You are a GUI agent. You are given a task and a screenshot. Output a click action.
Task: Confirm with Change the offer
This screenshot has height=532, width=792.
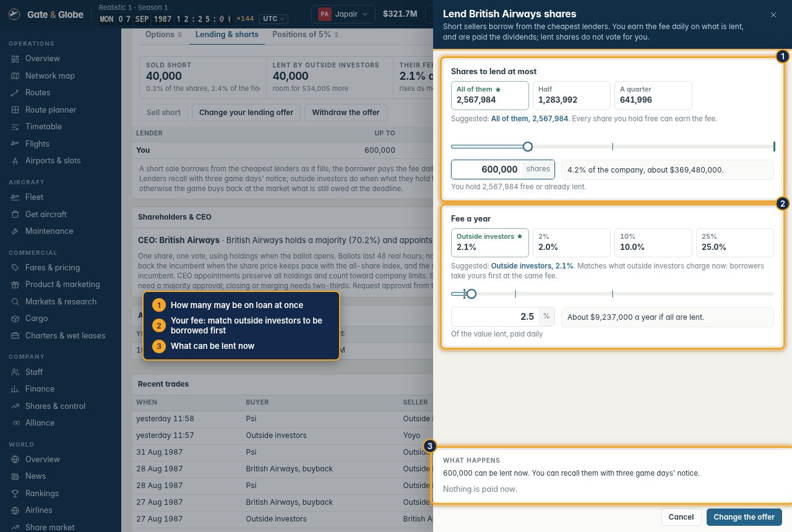pyautogui.click(x=744, y=517)
